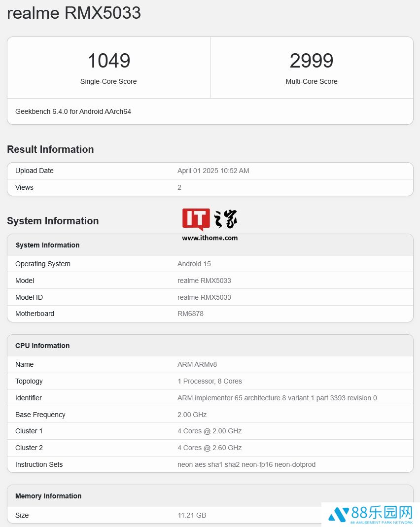Viewport: 420px width, 527px height.
Task: Select the ARM ARMv8 value
Action: [x=197, y=364]
